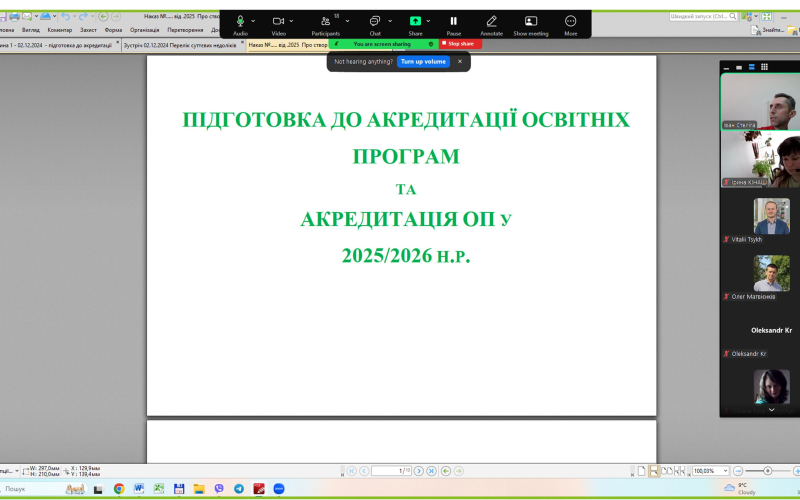Click the quick launch search field
This screenshot has width=800, height=500.
click(x=703, y=16)
